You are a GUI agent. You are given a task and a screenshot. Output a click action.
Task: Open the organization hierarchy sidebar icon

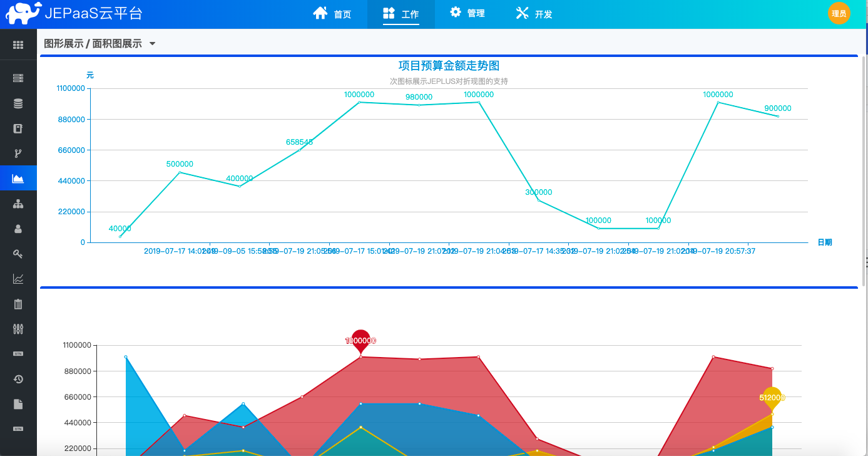coord(18,204)
